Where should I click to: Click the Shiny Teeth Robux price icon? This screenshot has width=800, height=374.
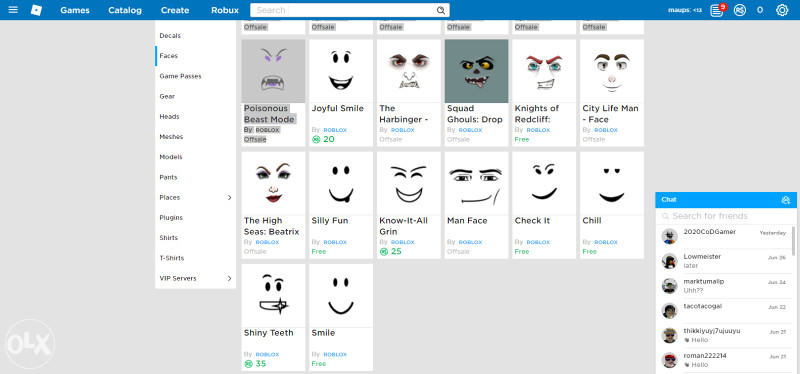[x=248, y=364]
